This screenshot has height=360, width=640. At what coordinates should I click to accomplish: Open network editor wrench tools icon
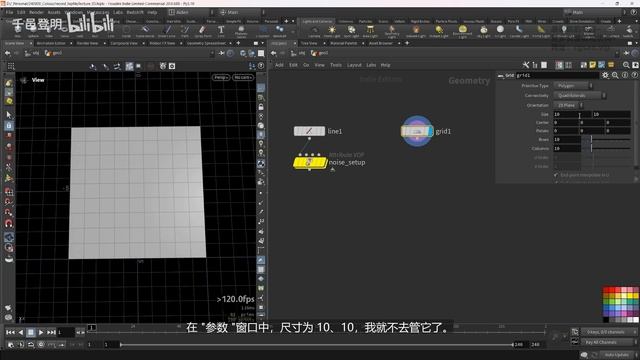526,65
